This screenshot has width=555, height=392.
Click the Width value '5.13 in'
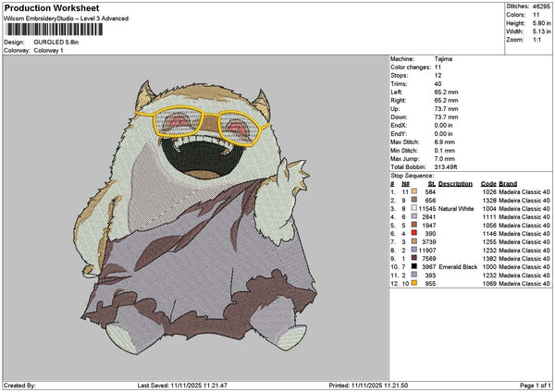point(541,31)
